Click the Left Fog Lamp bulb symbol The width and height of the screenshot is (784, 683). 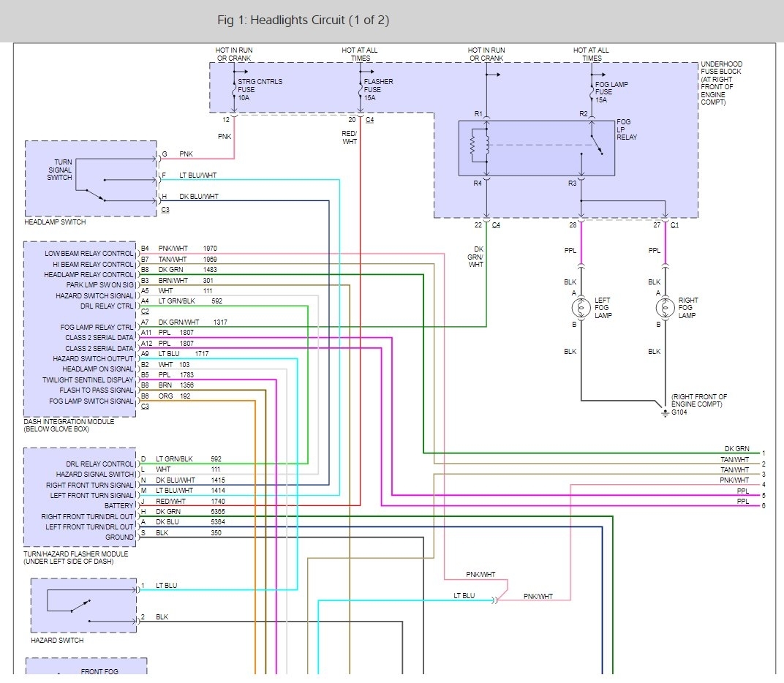pyautogui.click(x=581, y=308)
